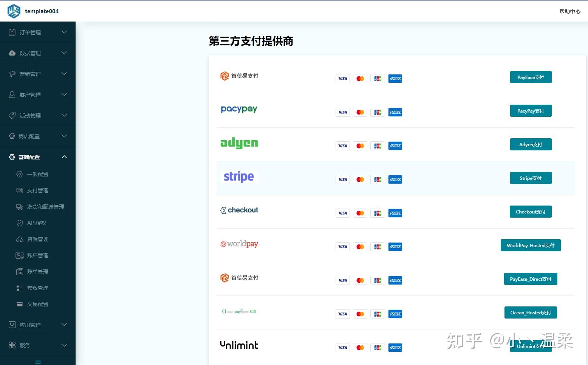Open the 套餐管理 menu item
This screenshot has width=588, height=365.
click(38, 288)
